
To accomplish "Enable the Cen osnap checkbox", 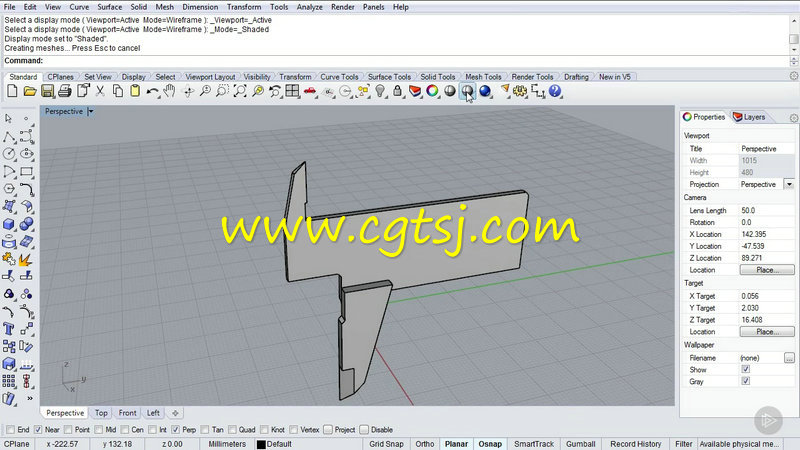I will point(125,430).
